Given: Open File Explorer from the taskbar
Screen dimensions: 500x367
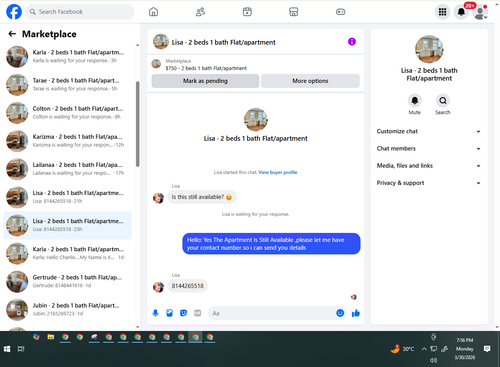Looking at the screenshot, I should [x=51, y=337].
